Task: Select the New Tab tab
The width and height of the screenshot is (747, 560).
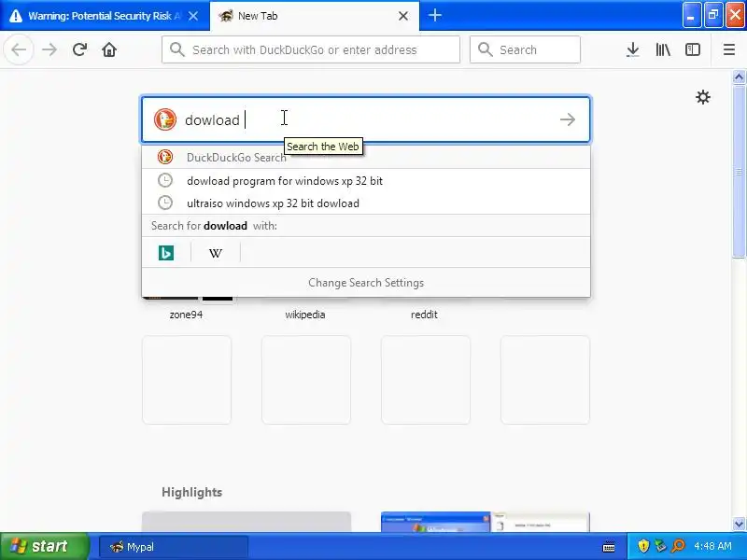Action: (315, 16)
